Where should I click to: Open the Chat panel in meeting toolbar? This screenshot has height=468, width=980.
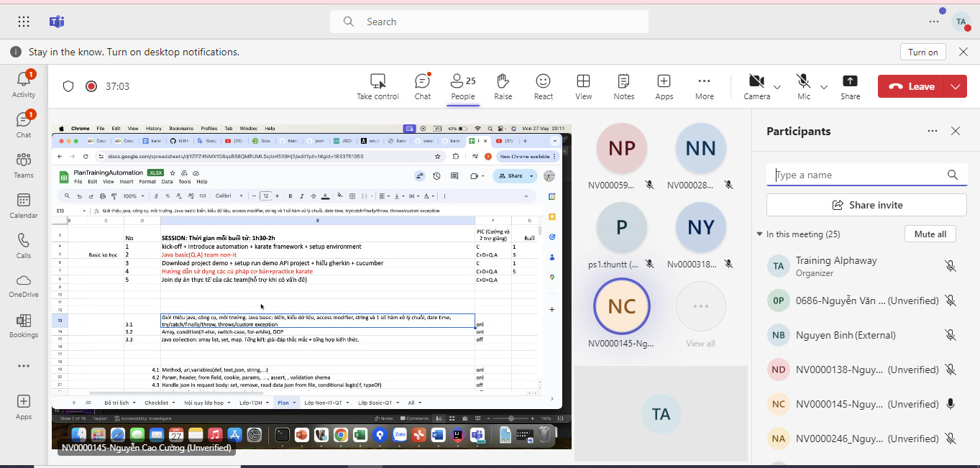pos(423,86)
